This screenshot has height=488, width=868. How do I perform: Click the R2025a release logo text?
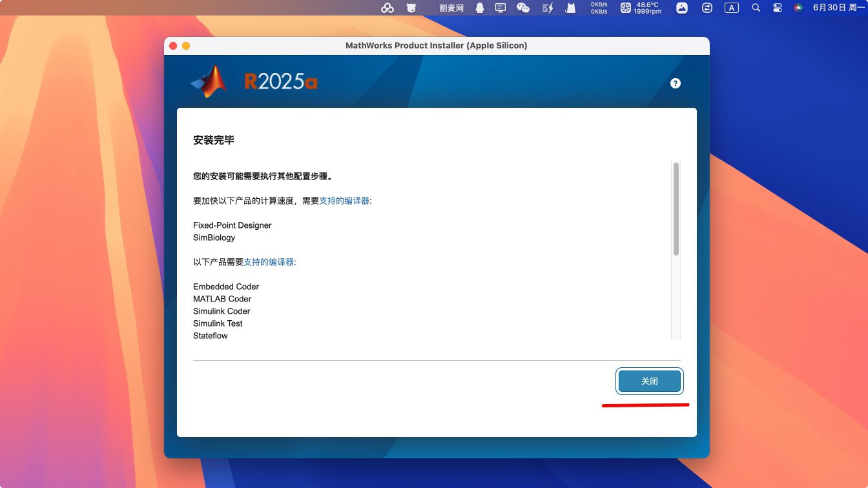[x=281, y=82]
